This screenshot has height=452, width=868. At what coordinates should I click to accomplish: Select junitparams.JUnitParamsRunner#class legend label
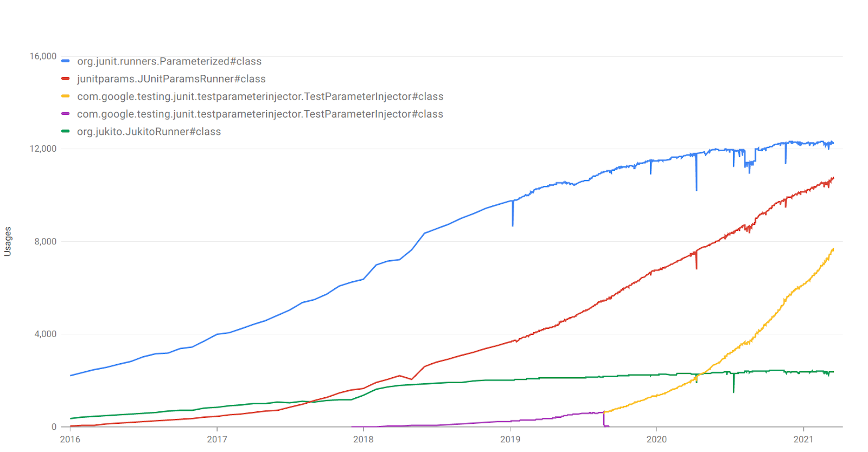pos(171,79)
